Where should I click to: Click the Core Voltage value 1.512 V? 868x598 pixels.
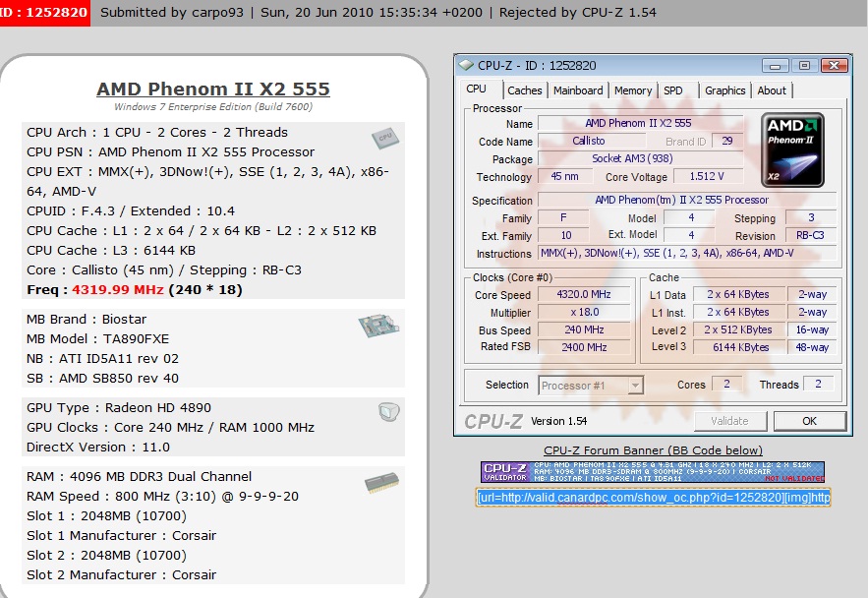click(x=707, y=176)
